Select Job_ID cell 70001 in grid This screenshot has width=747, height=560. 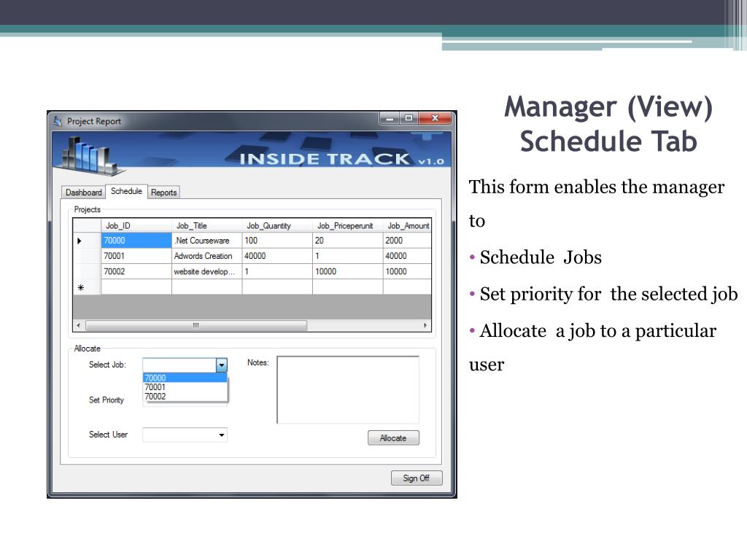[136, 256]
